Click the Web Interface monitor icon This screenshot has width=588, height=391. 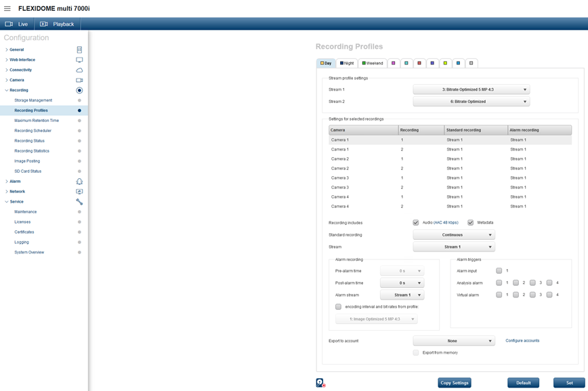point(79,60)
